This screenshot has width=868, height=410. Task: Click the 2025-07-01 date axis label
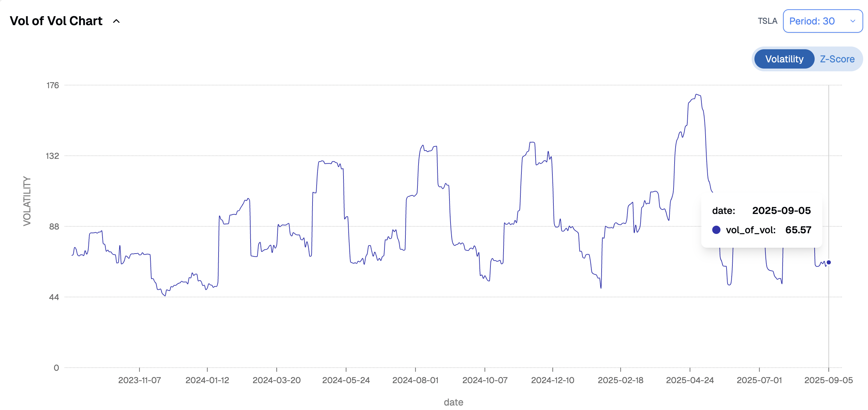[x=759, y=380]
